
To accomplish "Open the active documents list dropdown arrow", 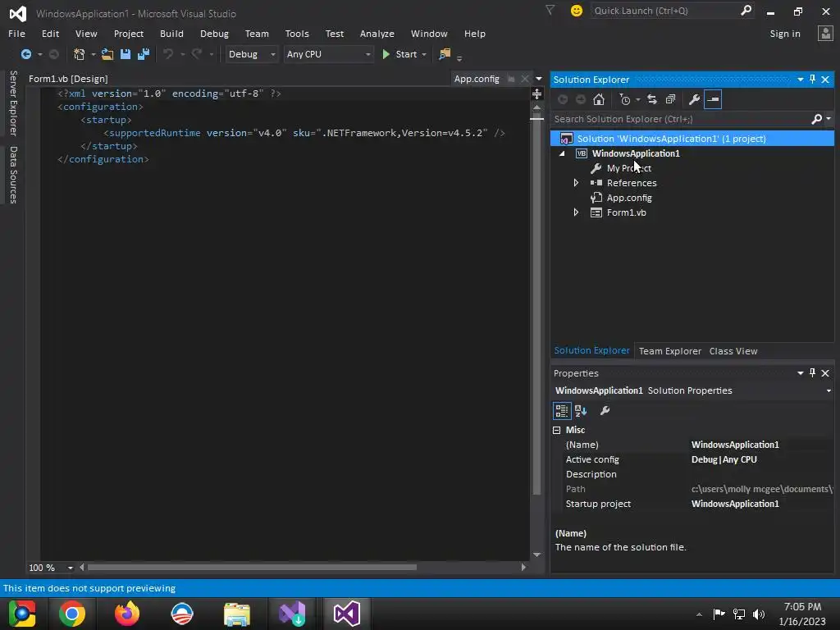I will pos(539,79).
